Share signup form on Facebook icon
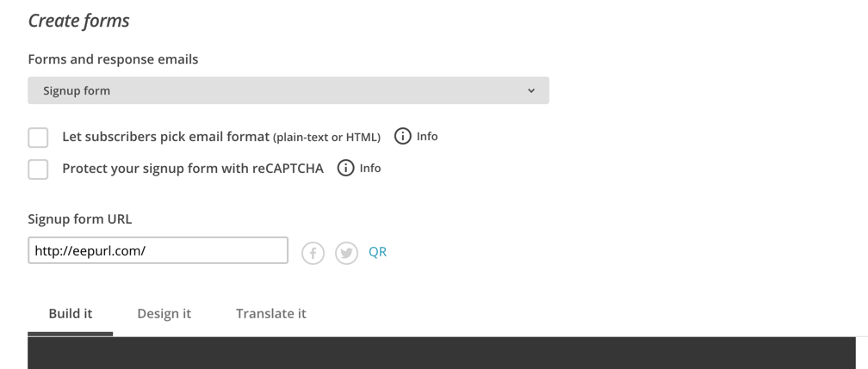This screenshot has height=369, width=868. click(313, 254)
